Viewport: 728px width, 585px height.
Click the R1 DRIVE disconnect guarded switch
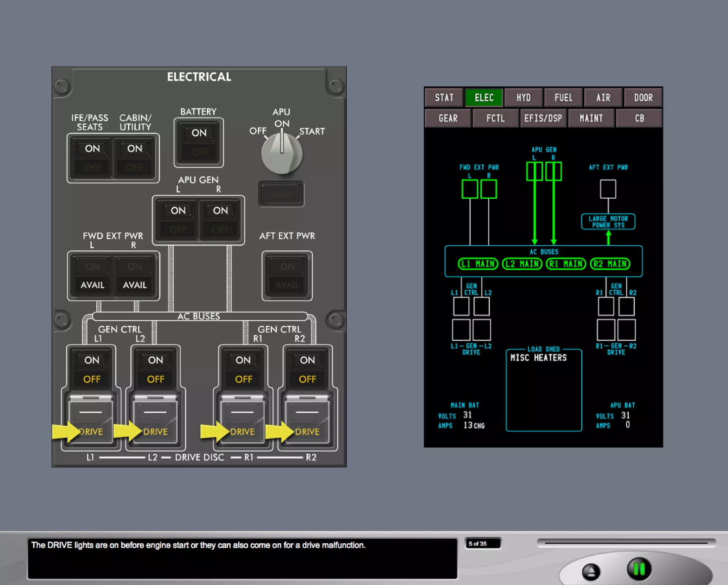tap(243, 419)
